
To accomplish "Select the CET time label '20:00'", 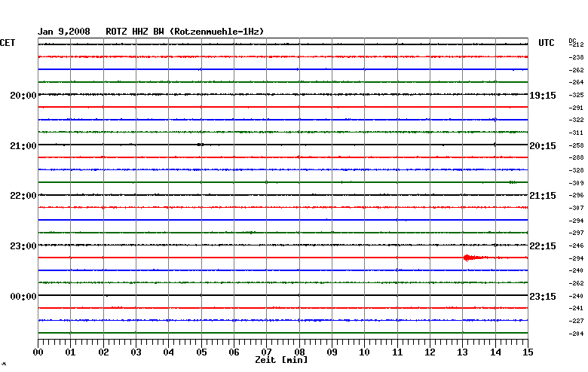I will point(23,96).
